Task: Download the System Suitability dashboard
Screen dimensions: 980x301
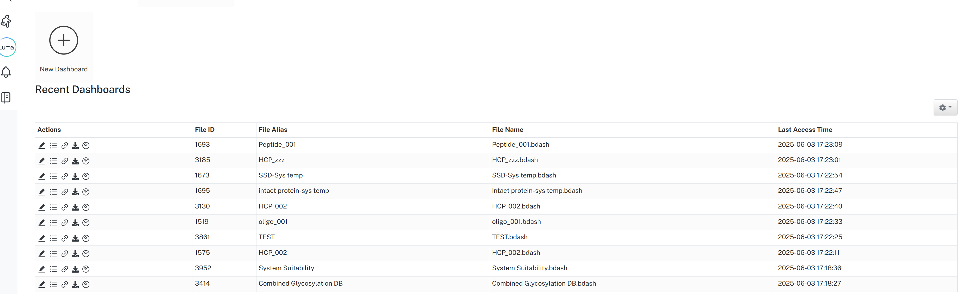Action: pos(75,269)
